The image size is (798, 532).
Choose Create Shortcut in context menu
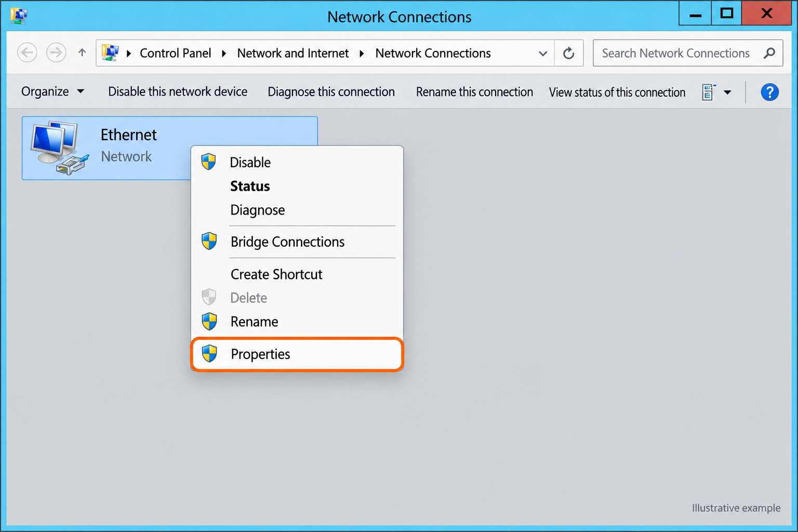click(x=297, y=274)
